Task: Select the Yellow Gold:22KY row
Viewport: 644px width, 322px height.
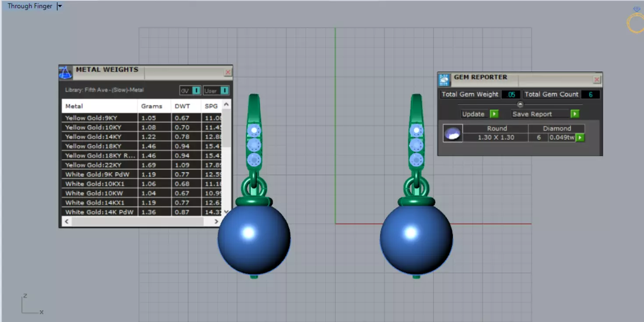Action: (142, 165)
